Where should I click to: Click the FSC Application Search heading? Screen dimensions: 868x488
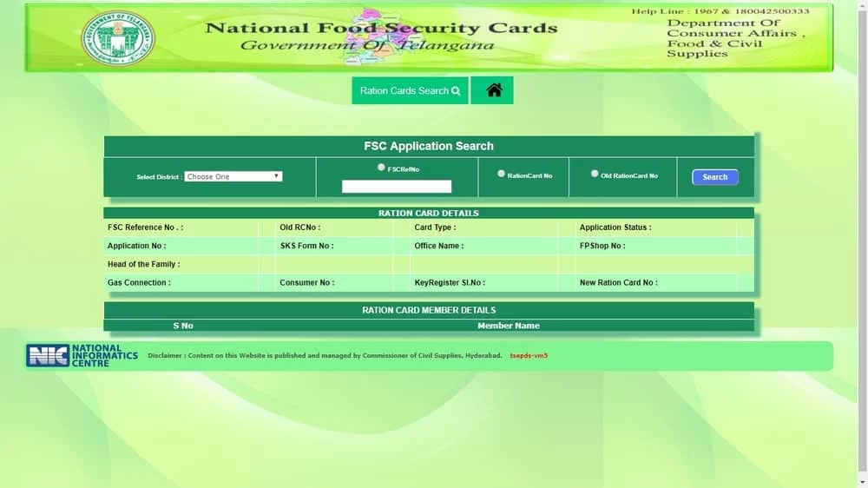click(x=429, y=146)
